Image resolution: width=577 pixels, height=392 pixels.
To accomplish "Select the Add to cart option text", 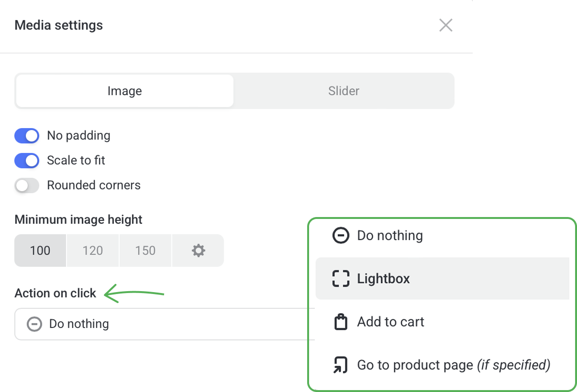I will [390, 322].
